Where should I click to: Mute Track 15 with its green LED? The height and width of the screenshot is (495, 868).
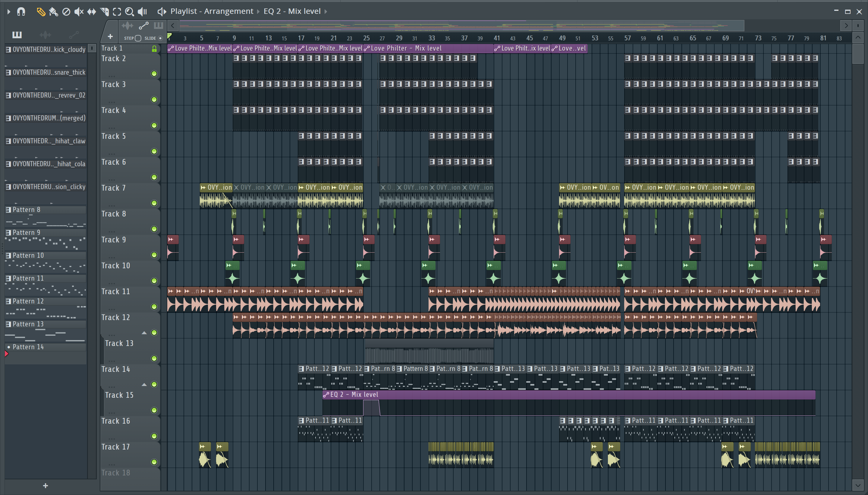[154, 410]
